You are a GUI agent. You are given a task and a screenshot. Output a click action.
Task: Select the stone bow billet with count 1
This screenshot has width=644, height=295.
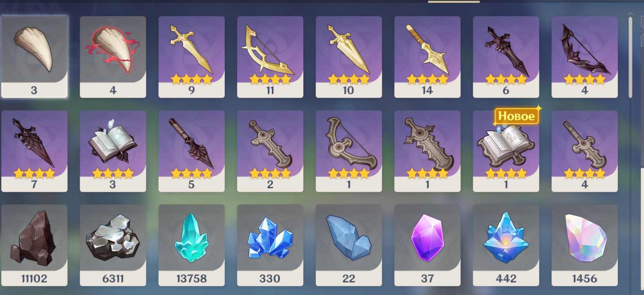coord(349,151)
